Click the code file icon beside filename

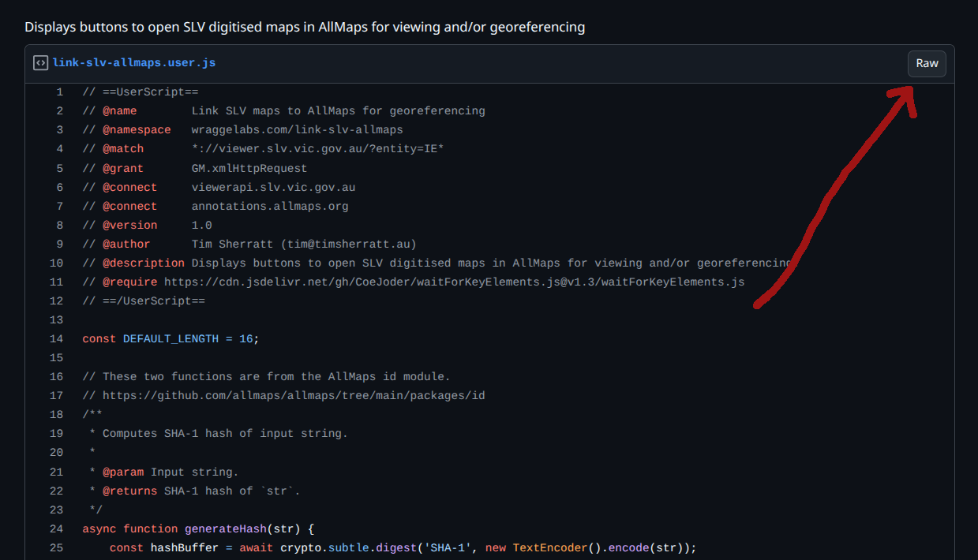coord(40,63)
